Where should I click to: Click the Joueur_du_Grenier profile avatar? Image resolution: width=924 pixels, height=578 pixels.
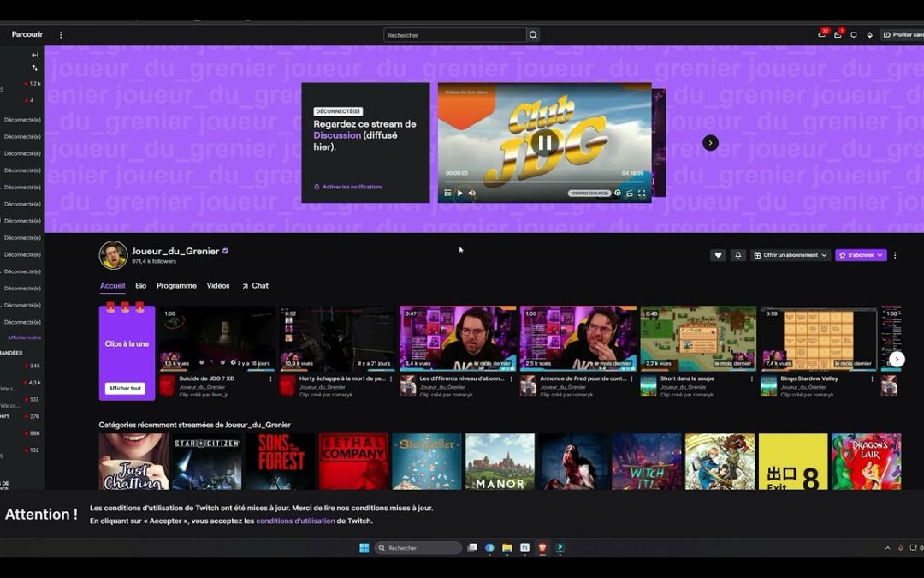(x=113, y=255)
